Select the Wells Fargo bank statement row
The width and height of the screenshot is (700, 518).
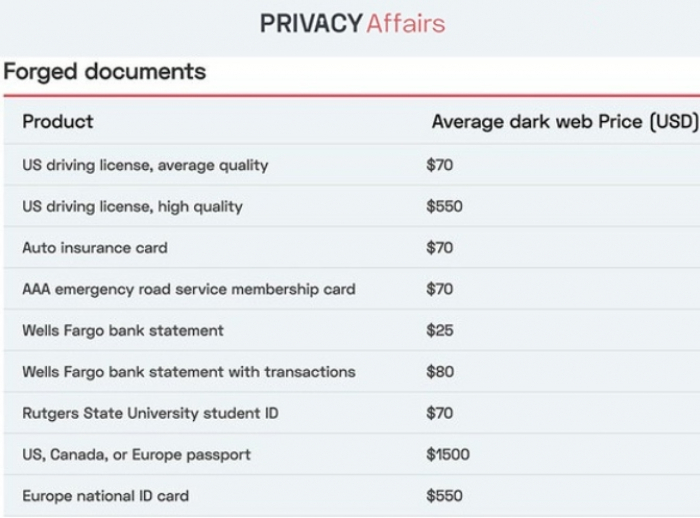pyautogui.click(x=352, y=330)
